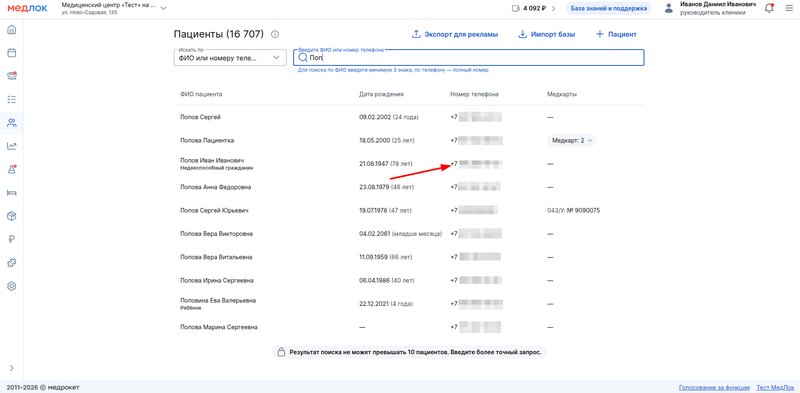Select the Patients sidebar icon
800x393 pixels.
point(11,122)
